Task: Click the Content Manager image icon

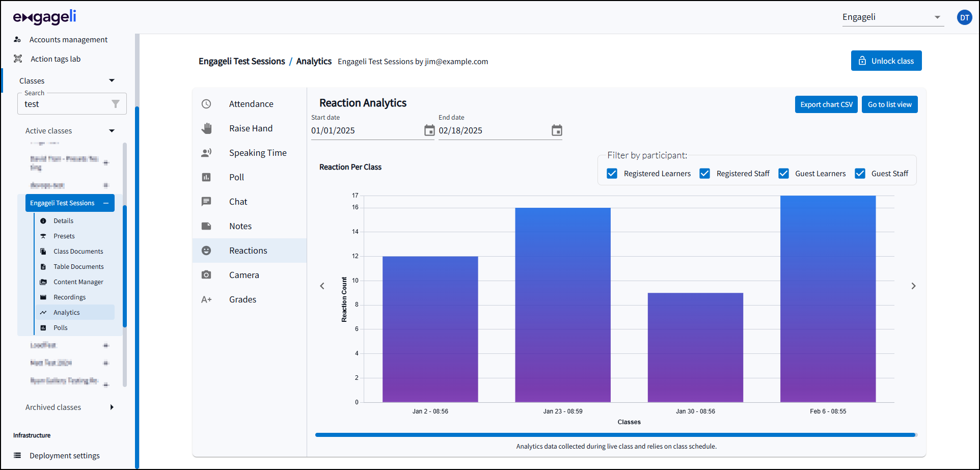Action: (x=43, y=282)
